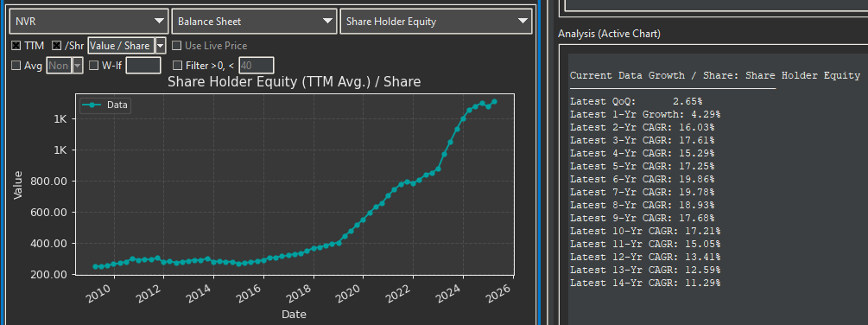Click the chart title Share Holder Equity (TTM Avg.) / Share
Viewport: 868px width, 325px height.
tap(294, 82)
